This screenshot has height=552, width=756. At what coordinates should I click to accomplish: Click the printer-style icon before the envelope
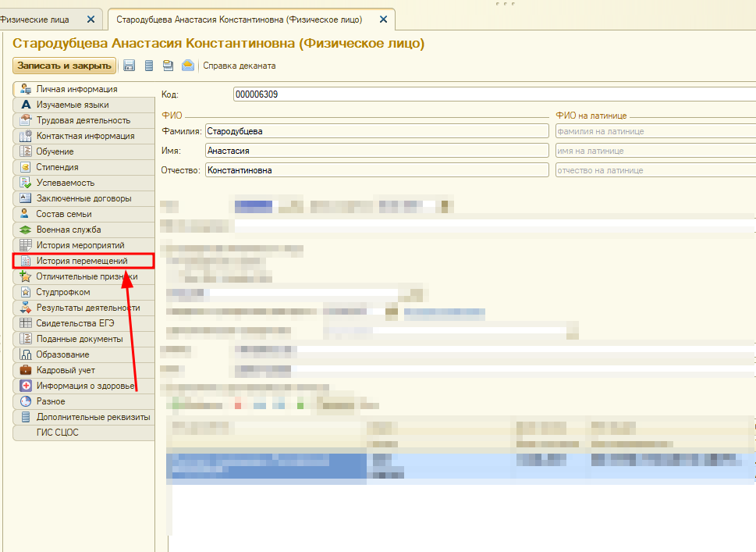point(168,66)
